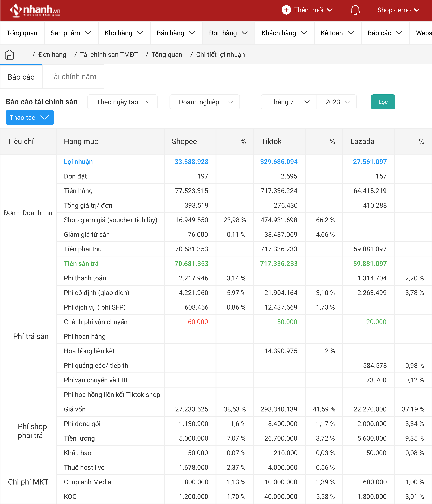Open the Shop demo account menu
The width and height of the screenshot is (432, 504).
click(398, 10)
